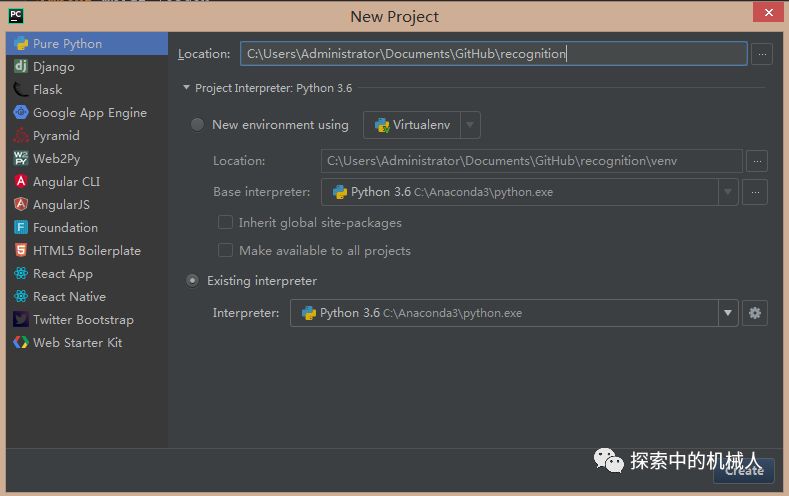Screen dimensions: 789x496
Task: Choose the Foundation icon
Action: pyautogui.click(x=21, y=227)
